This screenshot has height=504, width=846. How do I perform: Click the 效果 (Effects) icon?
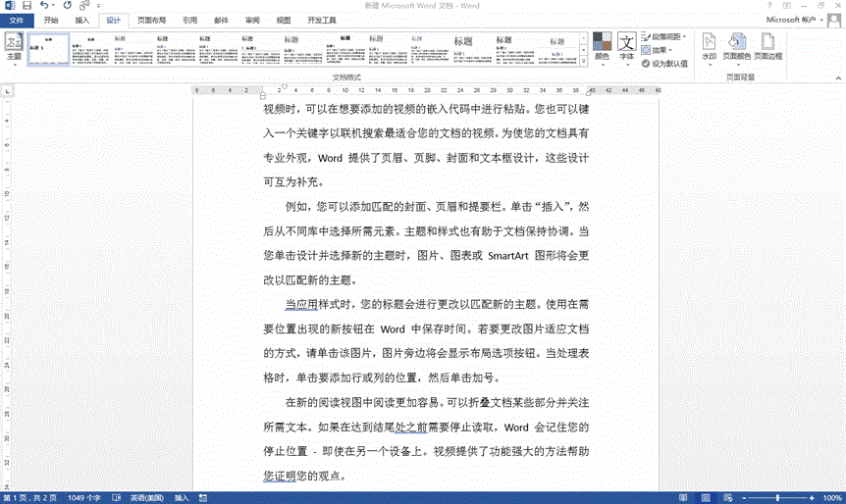659,50
